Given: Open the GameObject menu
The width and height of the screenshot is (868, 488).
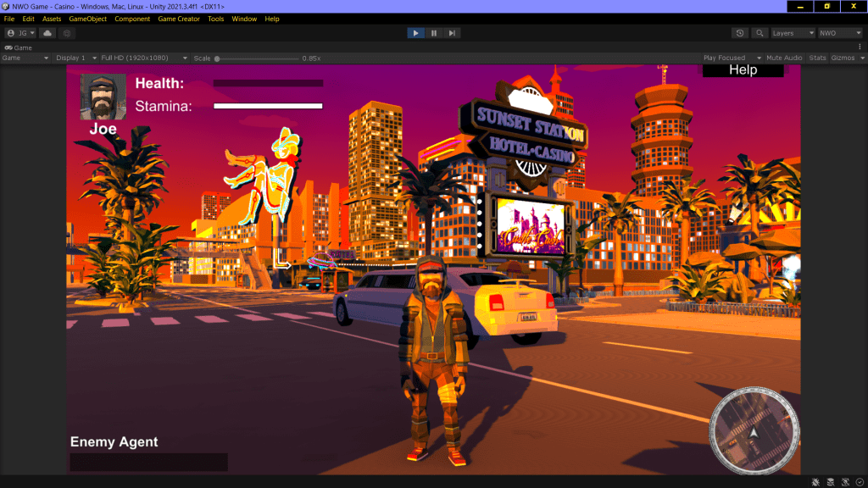Looking at the screenshot, I should coord(88,19).
